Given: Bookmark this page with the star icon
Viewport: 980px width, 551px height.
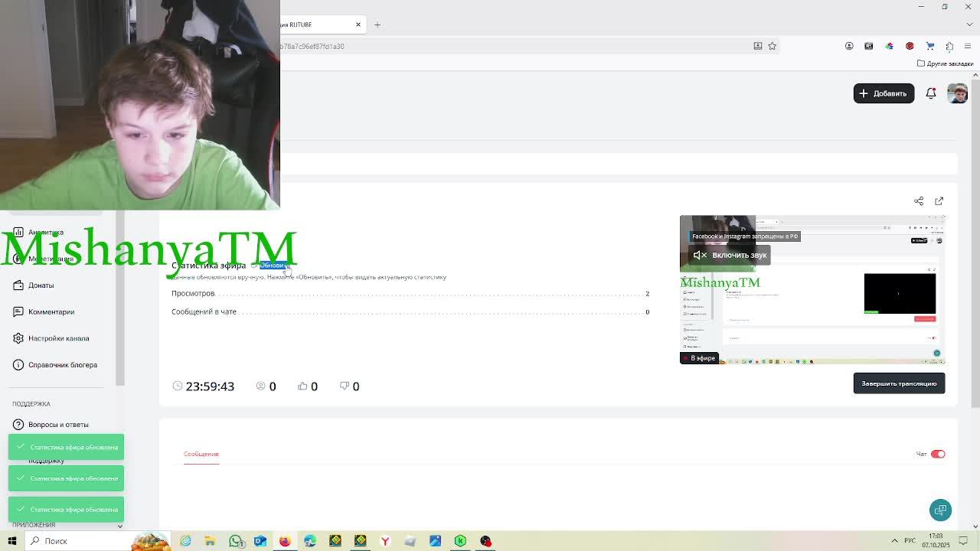Looking at the screenshot, I should pyautogui.click(x=773, y=46).
